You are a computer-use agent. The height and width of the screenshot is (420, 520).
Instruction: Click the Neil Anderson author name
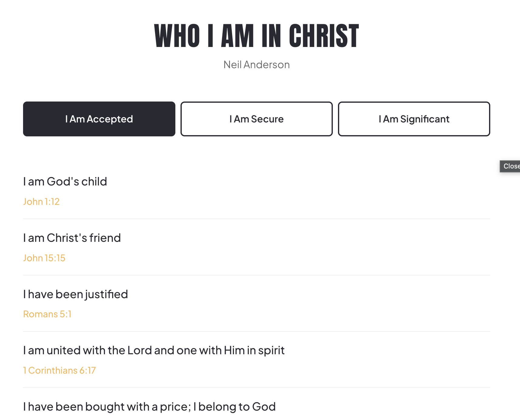point(256,65)
